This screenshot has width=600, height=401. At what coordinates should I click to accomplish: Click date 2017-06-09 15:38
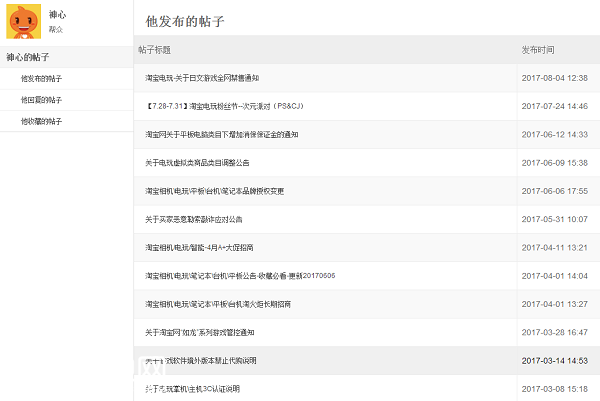click(555, 163)
